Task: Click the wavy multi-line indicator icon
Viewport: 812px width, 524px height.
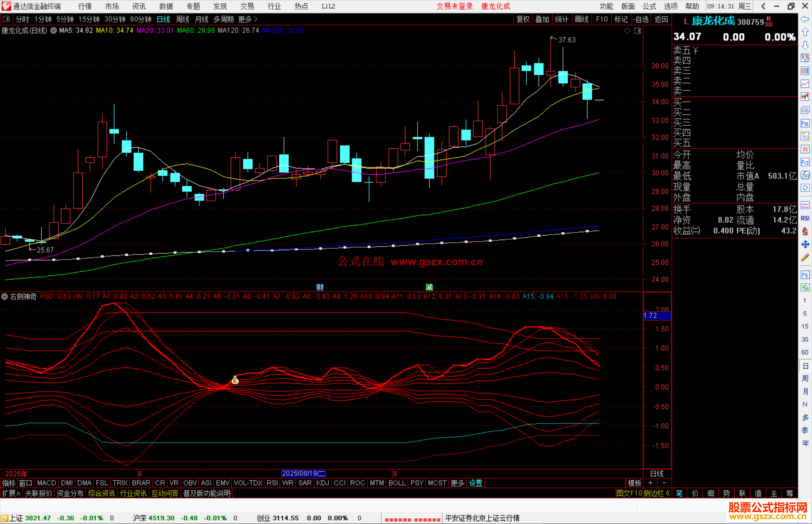Action: pos(805,205)
